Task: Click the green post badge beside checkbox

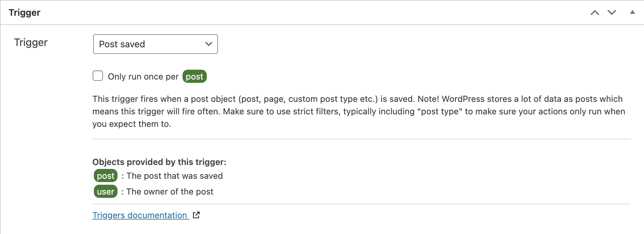Action: (x=194, y=77)
